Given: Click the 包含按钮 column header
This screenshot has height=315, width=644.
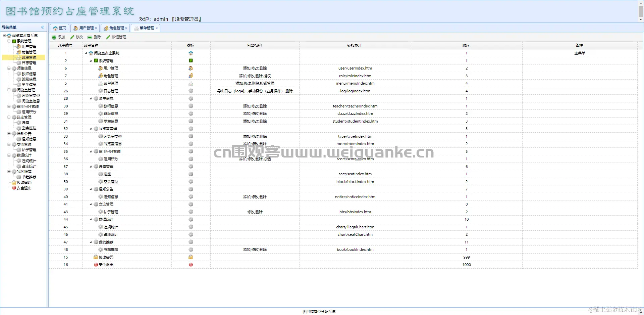Looking at the screenshot, I should pos(255,45).
